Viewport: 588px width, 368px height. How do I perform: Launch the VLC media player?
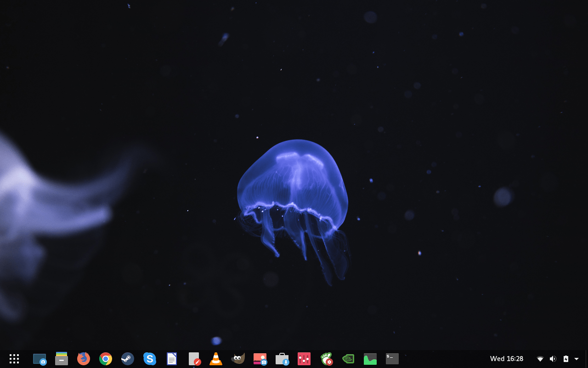tap(216, 359)
